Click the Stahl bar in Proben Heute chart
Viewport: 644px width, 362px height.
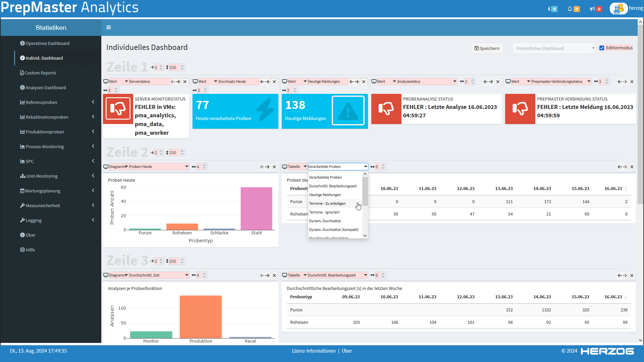pos(256,208)
